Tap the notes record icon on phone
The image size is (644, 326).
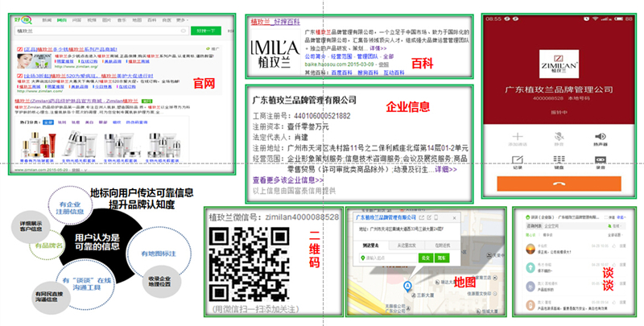click(x=518, y=159)
